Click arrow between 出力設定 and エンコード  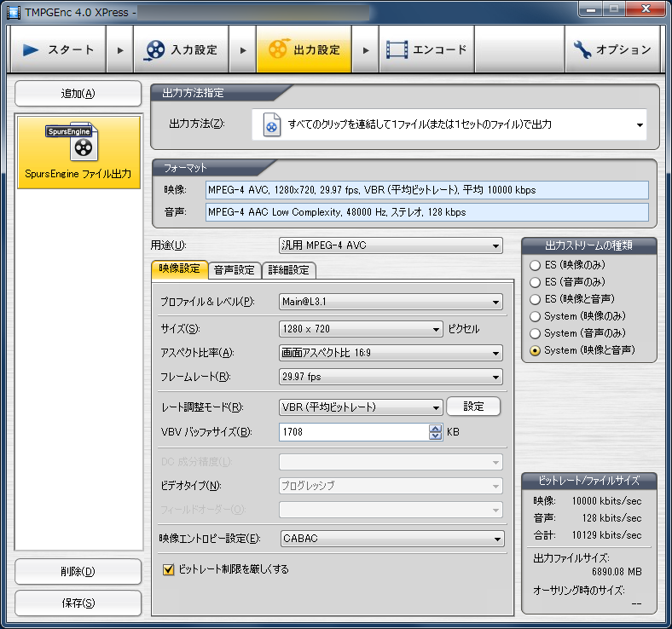click(x=366, y=50)
